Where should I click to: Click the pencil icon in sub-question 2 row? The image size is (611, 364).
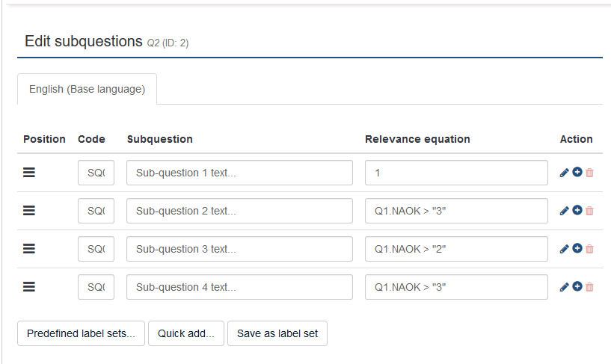click(x=565, y=211)
